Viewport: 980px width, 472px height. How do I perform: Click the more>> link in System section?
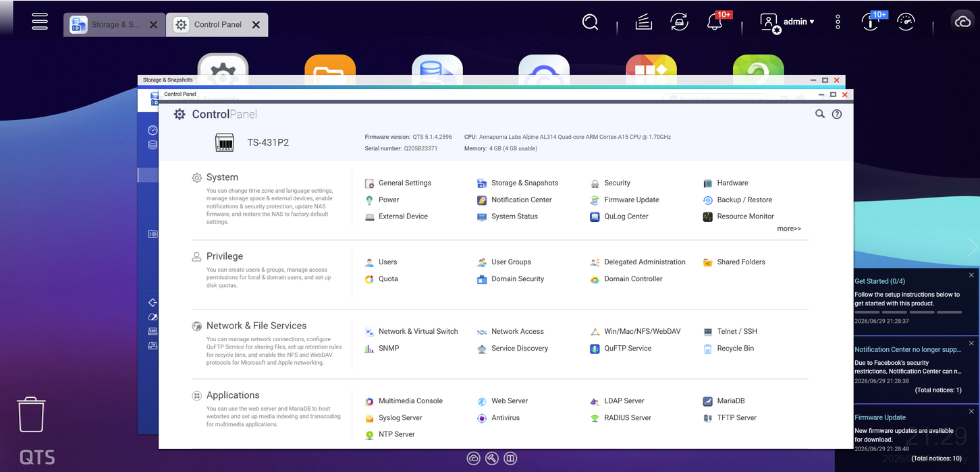pos(789,229)
